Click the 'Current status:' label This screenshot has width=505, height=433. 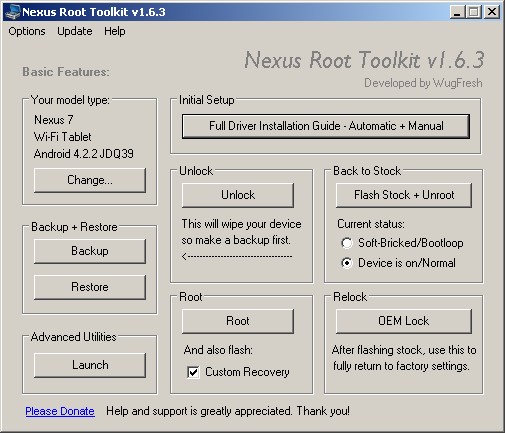[x=371, y=224]
